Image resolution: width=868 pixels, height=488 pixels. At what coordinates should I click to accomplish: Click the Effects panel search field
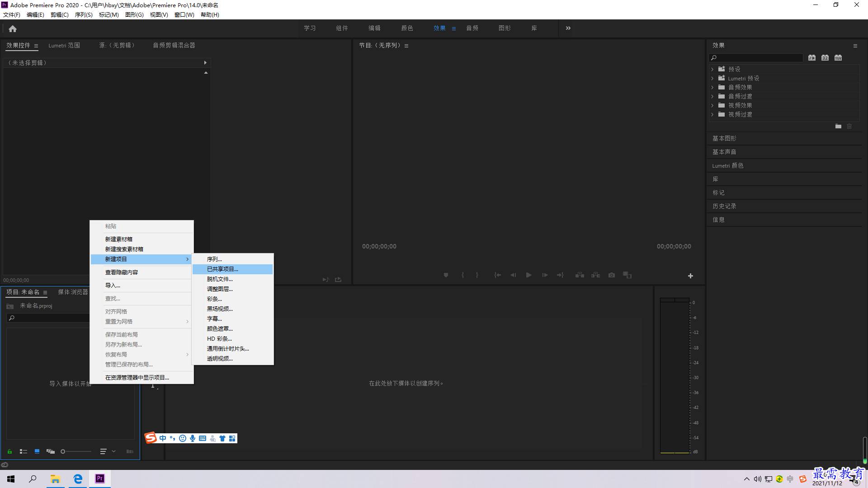point(756,58)
